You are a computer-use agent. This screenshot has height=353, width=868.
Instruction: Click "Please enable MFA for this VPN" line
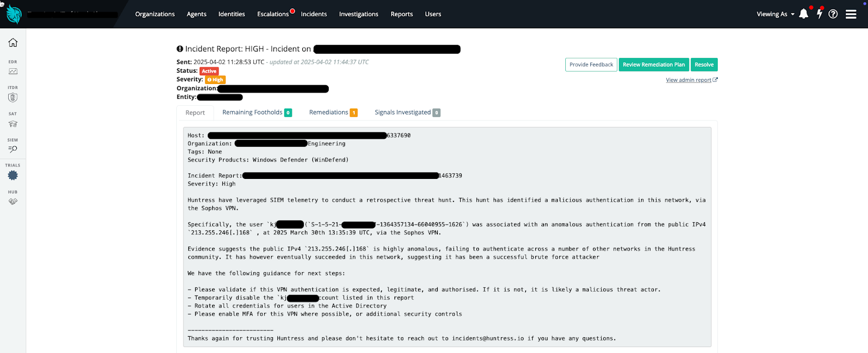coord(325,314)
